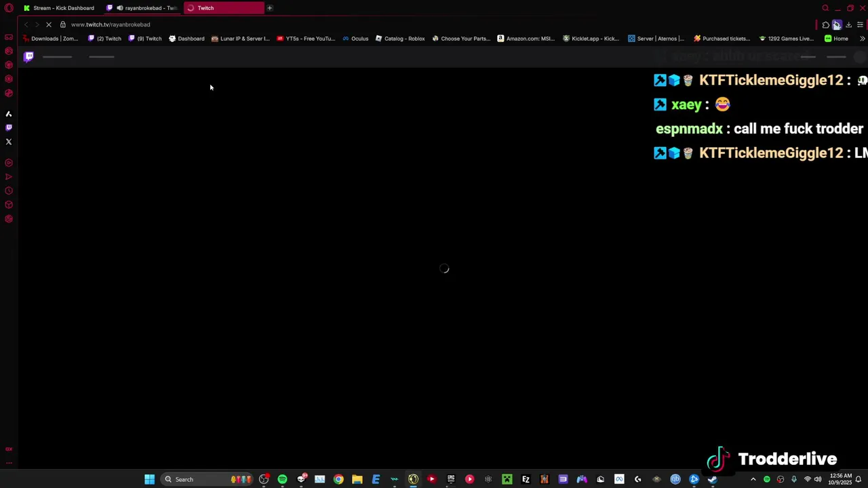Open the (9) Twitch bookmark
868x488 pixels.
145,39
